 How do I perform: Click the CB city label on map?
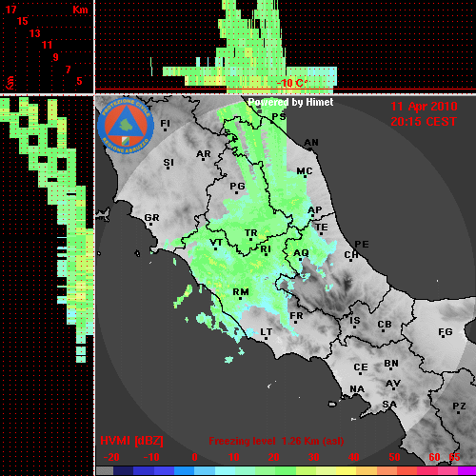(x=385, y=325)
